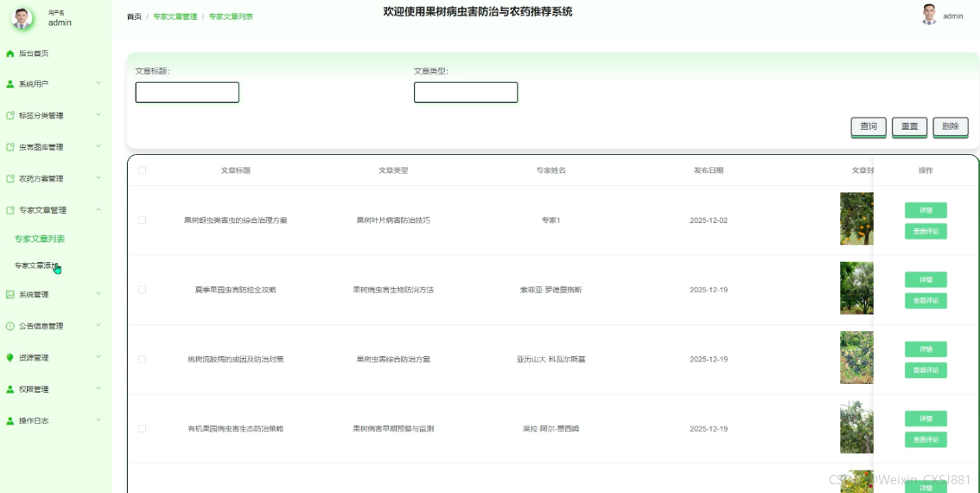The height and width of the screenshot is (493, 980).
Task: Click the icon beside 专家文章管理
Action: tap(10, 210)
